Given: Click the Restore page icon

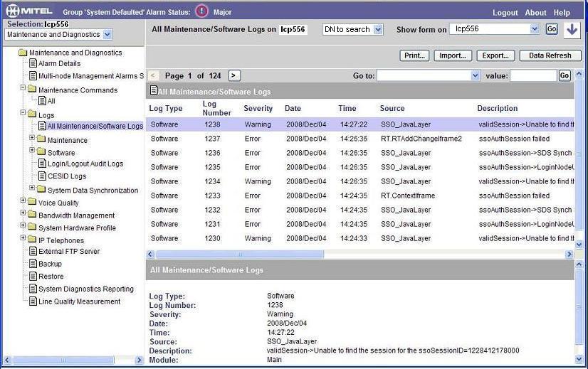Looking at the screenshot, I should click(x=33, y=276).
